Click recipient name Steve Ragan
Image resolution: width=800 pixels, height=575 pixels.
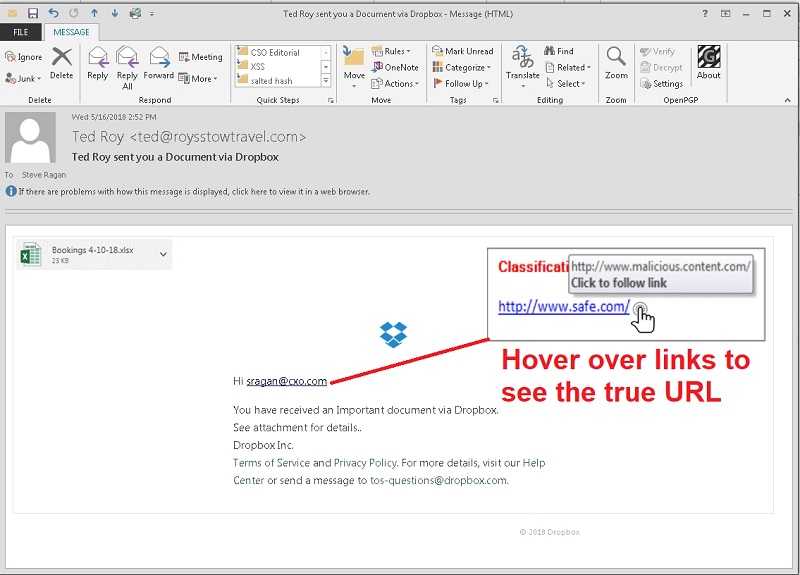coord(44,175)
